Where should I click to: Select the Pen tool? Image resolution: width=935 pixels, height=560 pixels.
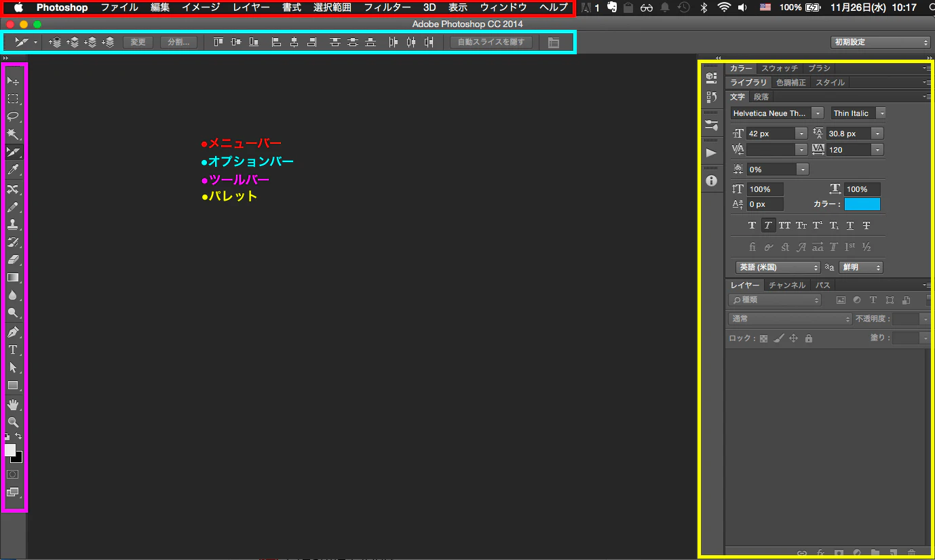(x=13, y=332)
